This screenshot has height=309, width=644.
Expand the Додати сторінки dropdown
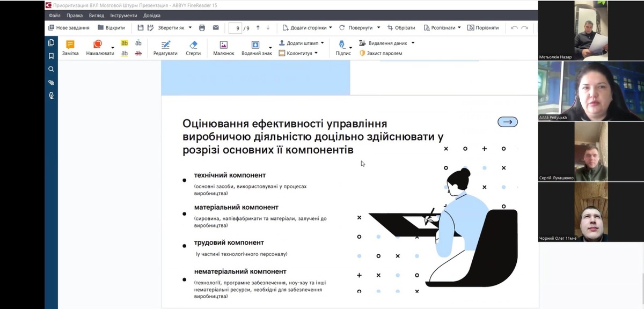tap(331, 28)
